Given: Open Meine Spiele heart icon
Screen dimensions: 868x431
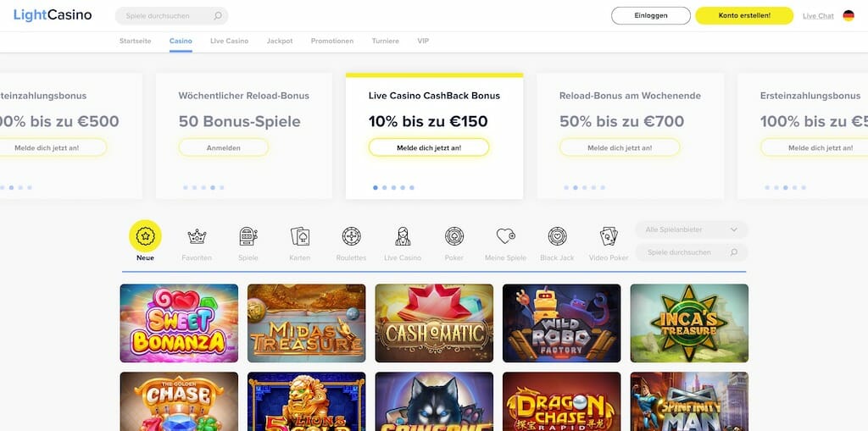Looking at the screenshot, I should pos(505,236).
